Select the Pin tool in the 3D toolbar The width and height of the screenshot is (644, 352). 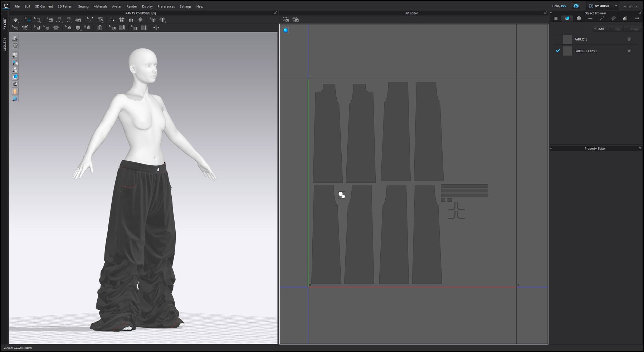click(91, 20)
